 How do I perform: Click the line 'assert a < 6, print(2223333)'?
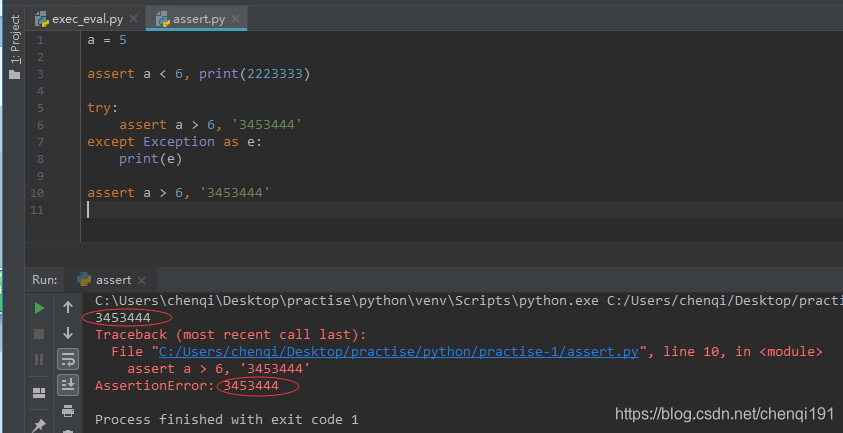tap(199, 74)
